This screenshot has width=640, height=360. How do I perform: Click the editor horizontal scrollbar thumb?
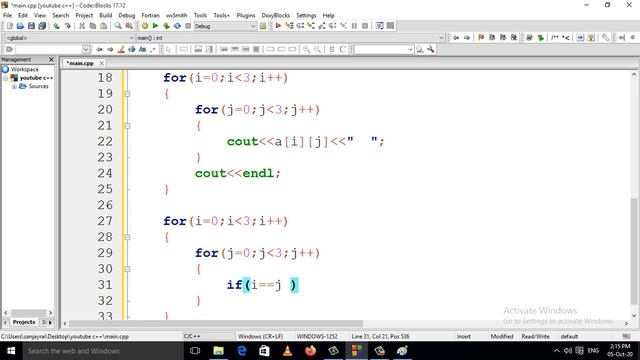[x=216, y=323]
